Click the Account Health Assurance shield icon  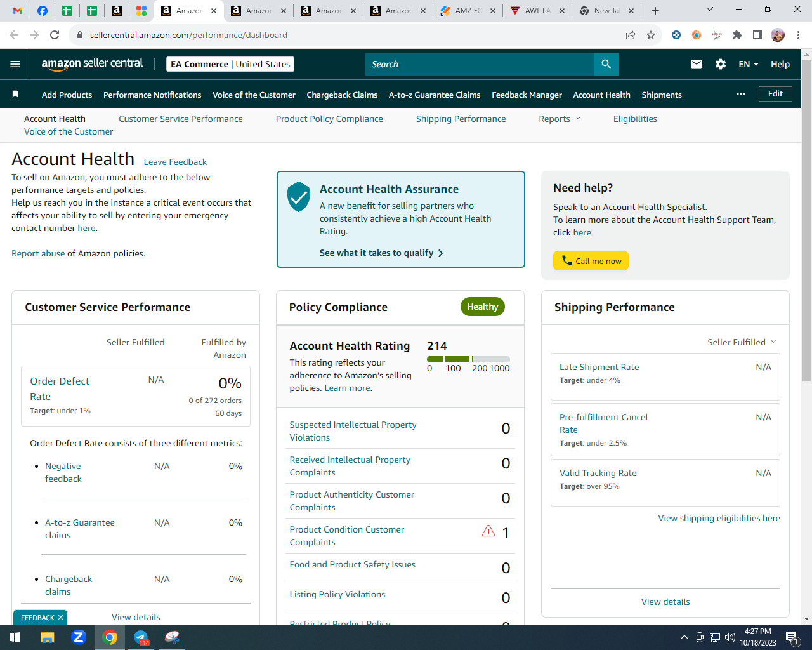(x=299, y=197)
